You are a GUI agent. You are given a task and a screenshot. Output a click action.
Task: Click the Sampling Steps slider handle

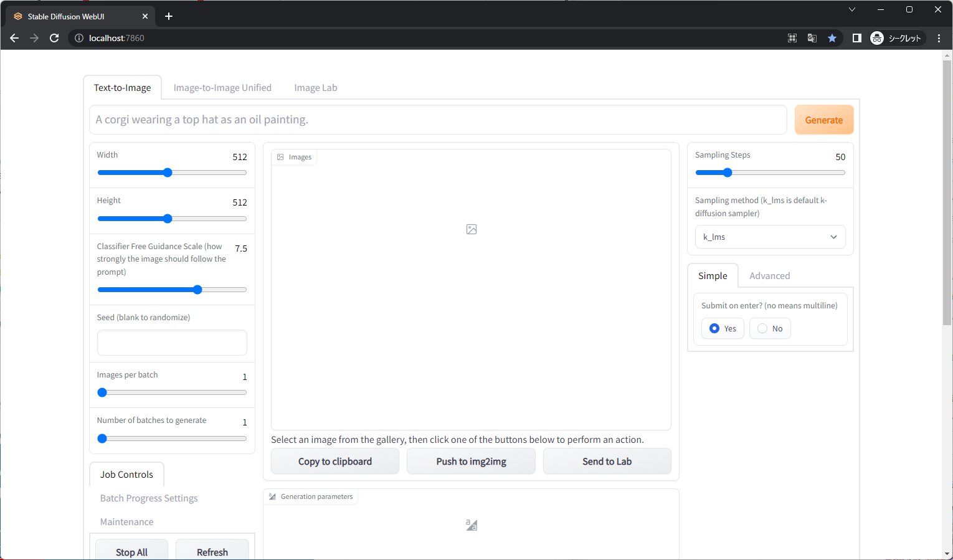[x=727, y=173]
